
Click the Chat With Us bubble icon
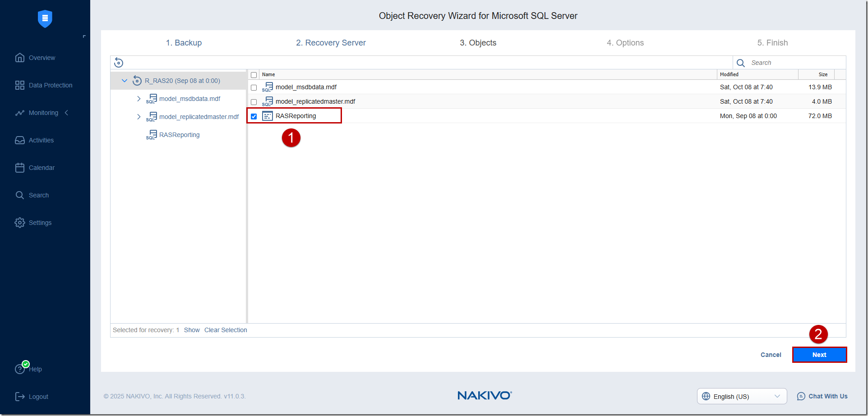tap(801, 396)
